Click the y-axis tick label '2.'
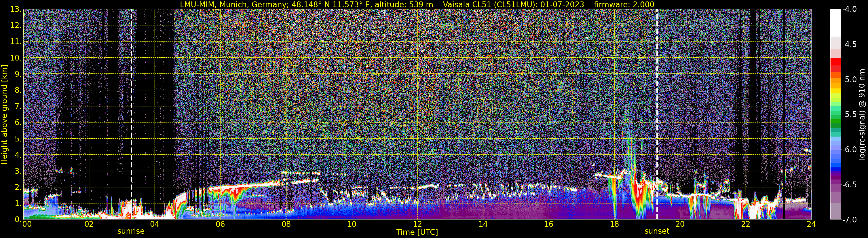 click(18, 188)
